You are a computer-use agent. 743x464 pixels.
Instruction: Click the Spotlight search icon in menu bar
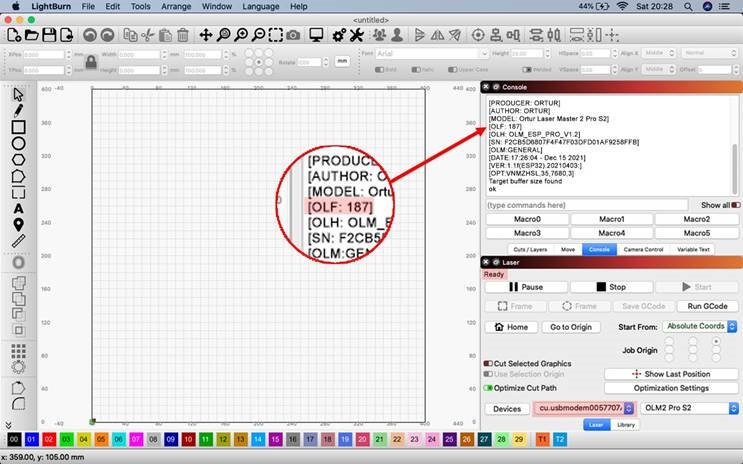(x=688, y=7)
